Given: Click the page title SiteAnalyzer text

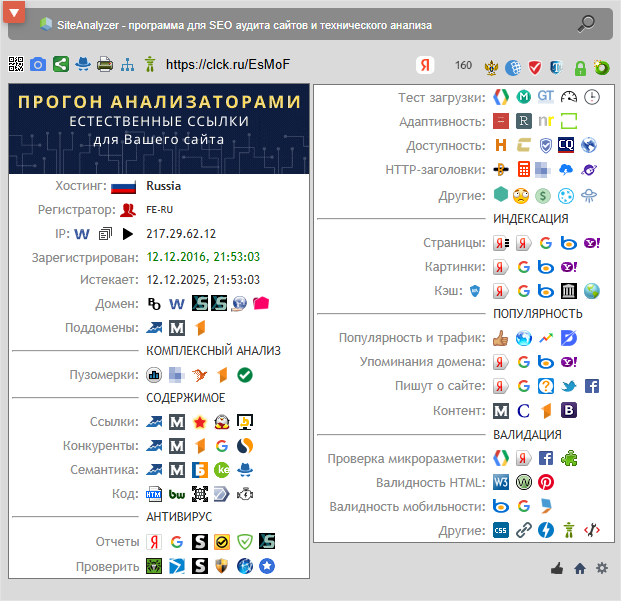Looking at the screenshot, I should tap(244, 25).
